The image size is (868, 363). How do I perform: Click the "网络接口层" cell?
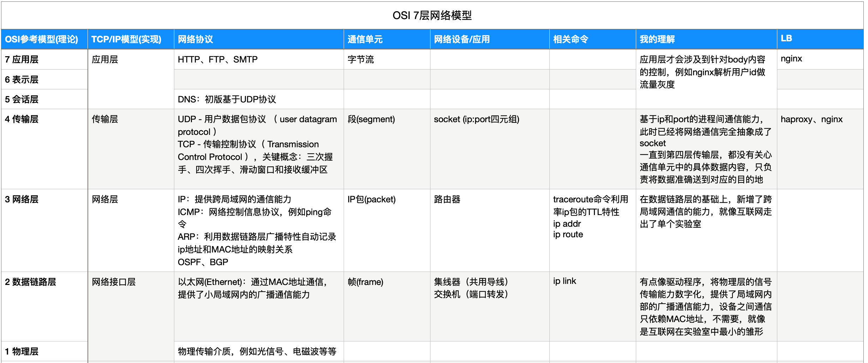click(x=114, y=282)
